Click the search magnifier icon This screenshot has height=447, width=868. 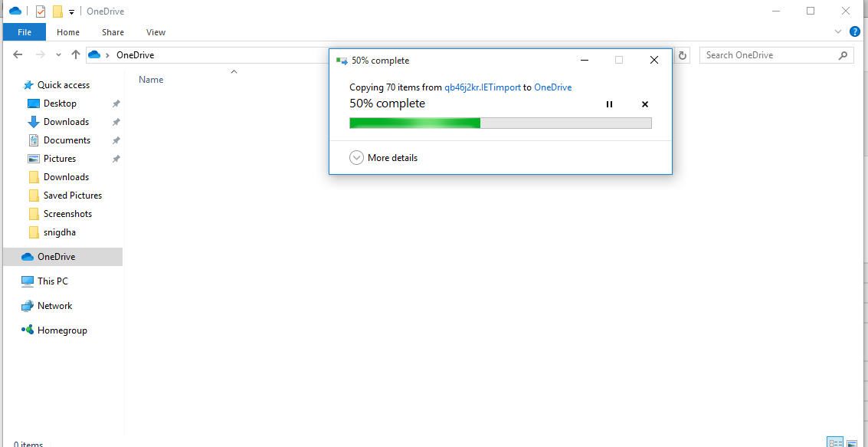843,55
